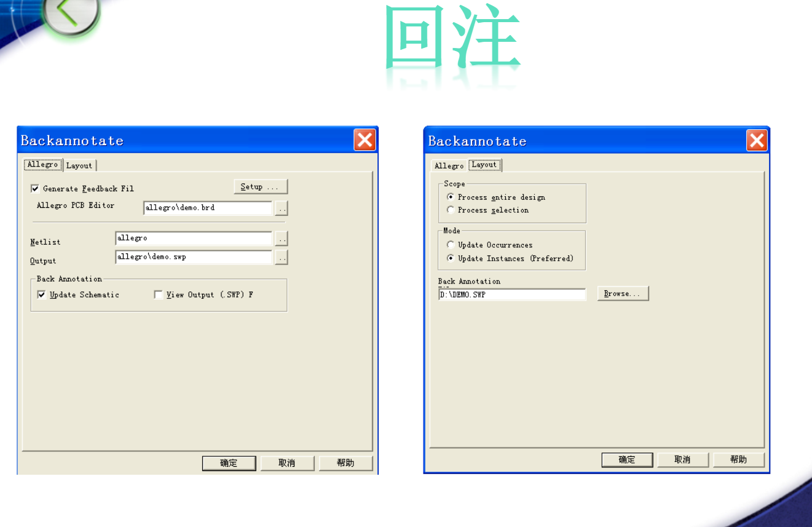Click the green back arrow icon
This screenshot has height=527, width=812.
pos(69,14)
